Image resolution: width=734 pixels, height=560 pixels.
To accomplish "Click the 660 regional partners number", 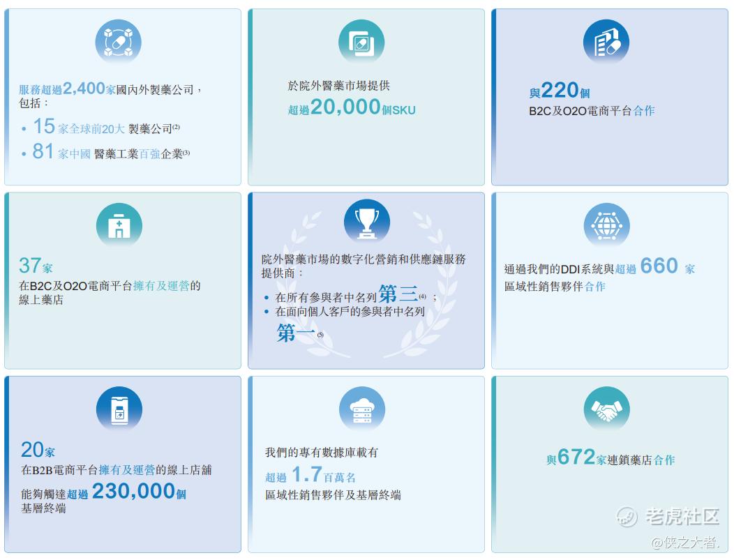I will click(659, 266).
